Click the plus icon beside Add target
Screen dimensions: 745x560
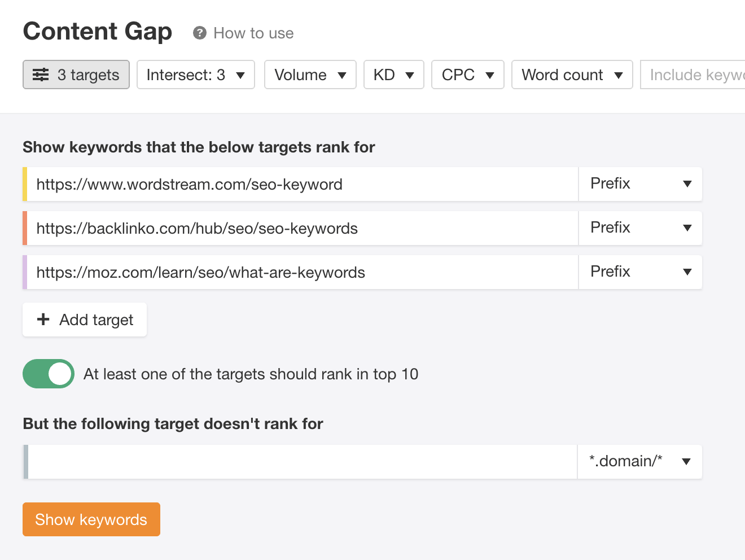point(43,320)
